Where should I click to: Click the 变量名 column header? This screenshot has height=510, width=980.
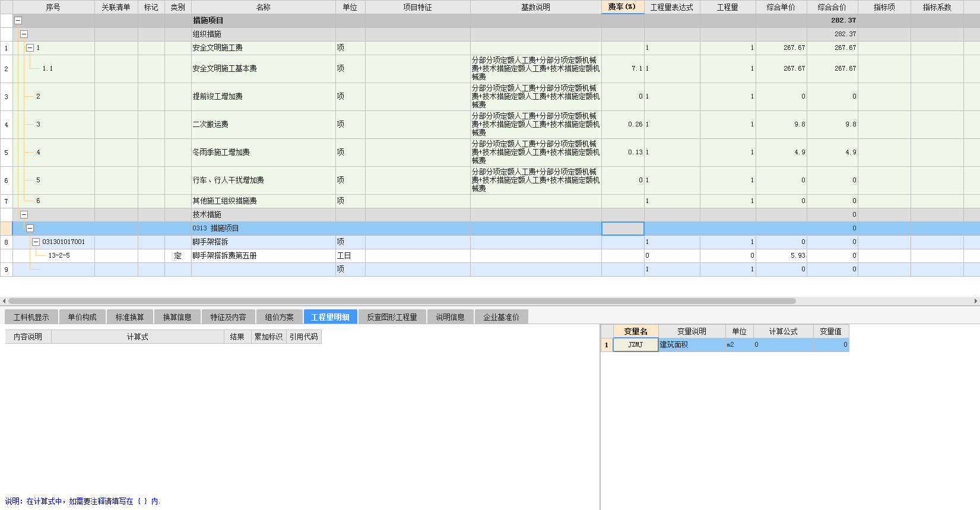[x=635, y=331]
